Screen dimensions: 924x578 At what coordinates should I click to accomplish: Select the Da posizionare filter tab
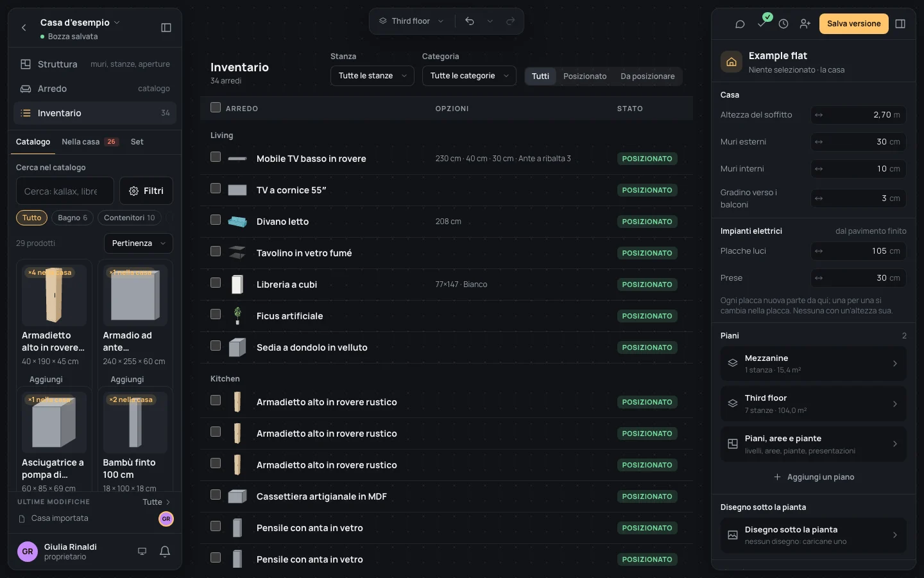click(647, 76)
